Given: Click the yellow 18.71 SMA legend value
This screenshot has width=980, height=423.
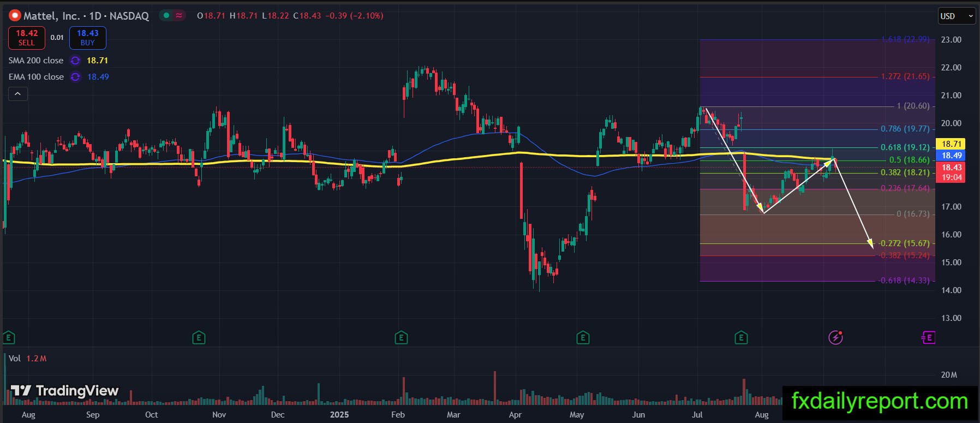Looking at the screenshot, I should pos(97,61).
